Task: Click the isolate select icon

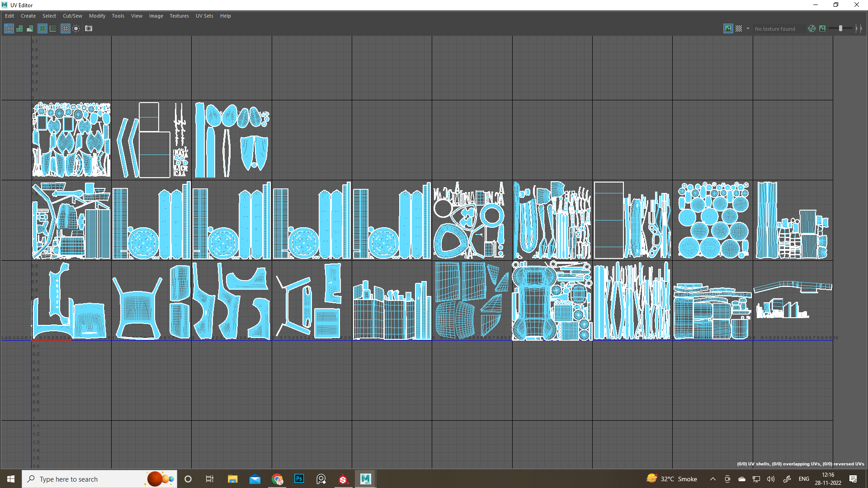Action: pos(76,28)
